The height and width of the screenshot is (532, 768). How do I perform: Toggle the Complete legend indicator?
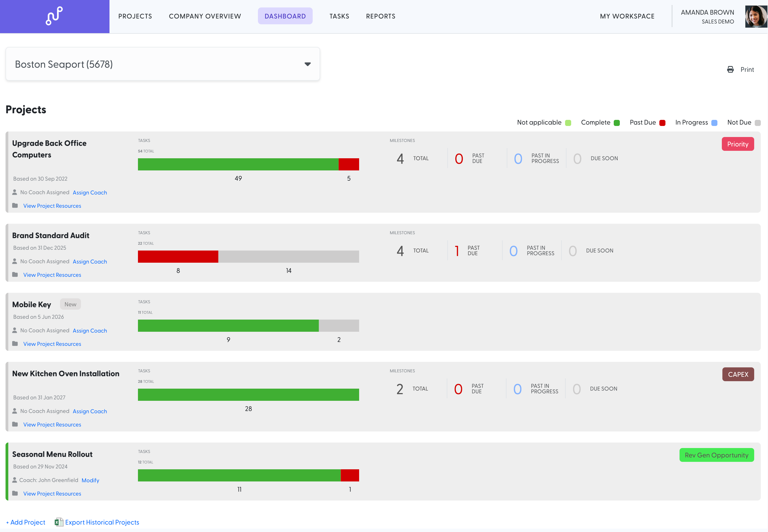617,122
